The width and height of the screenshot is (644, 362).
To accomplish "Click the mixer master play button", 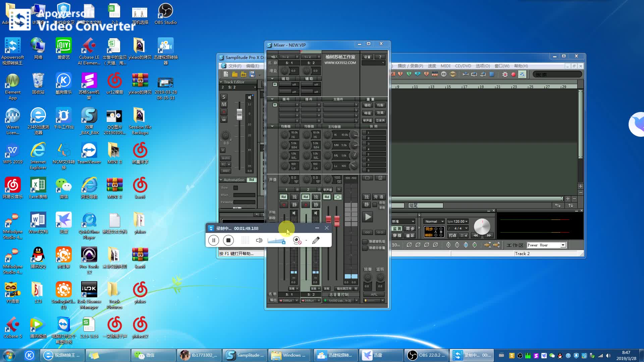I will click(x=368, y=217).
